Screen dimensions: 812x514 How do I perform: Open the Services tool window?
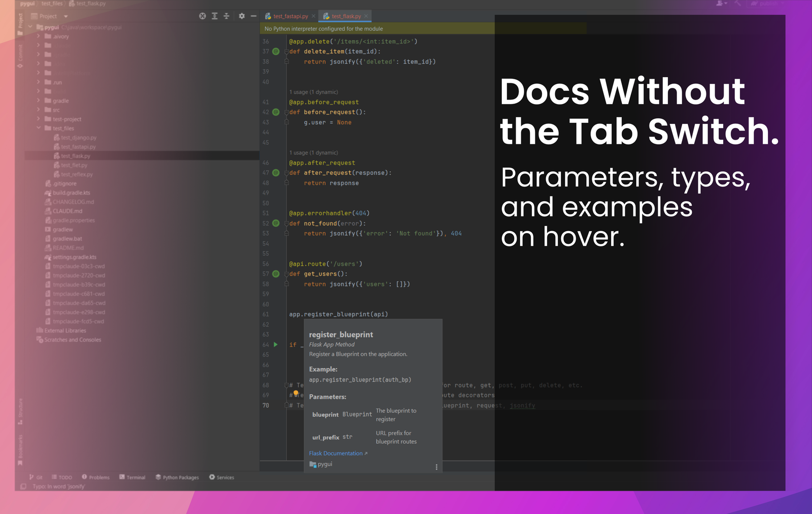pyautogui.click(x=221, y=477)
